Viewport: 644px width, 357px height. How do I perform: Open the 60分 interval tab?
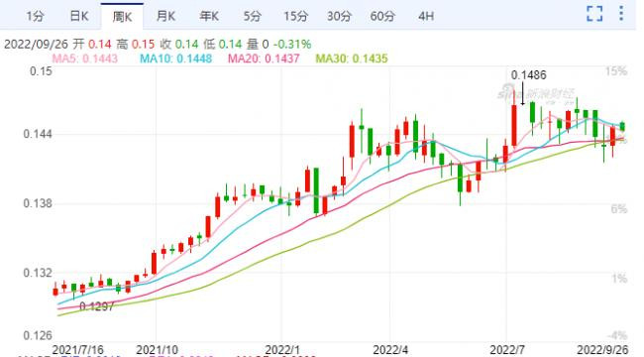(x=382, y=16)
